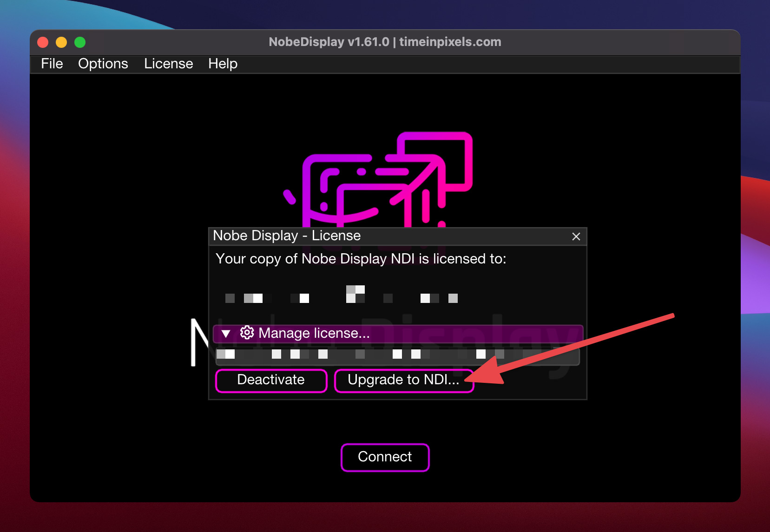This screenshot has width=770, height=532.
Task: Click the Manage license gear icon
Action: 247,333
